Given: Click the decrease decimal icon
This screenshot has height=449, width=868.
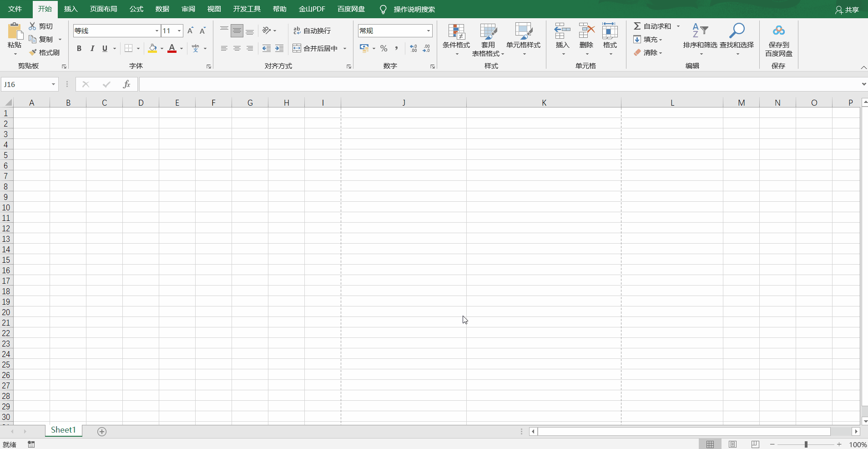Looking at the screenshot, I should pos(426,48).
